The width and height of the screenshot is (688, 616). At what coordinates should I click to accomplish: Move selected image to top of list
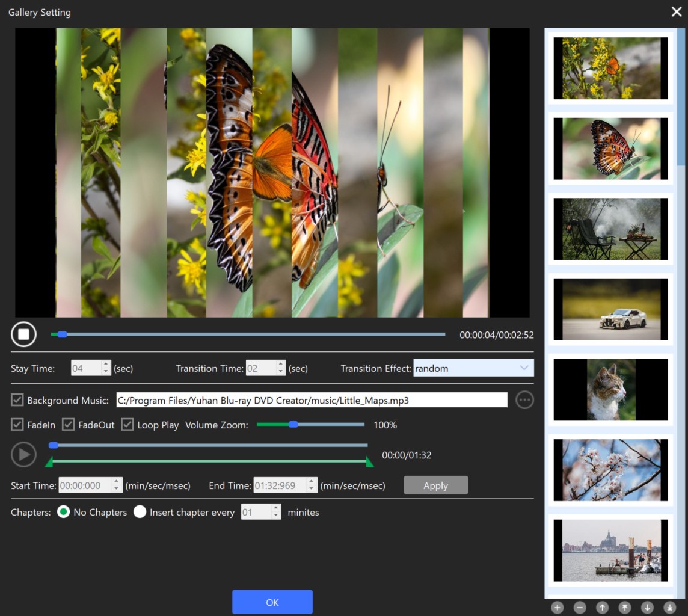pyautogui.click(x=625, y=608)
